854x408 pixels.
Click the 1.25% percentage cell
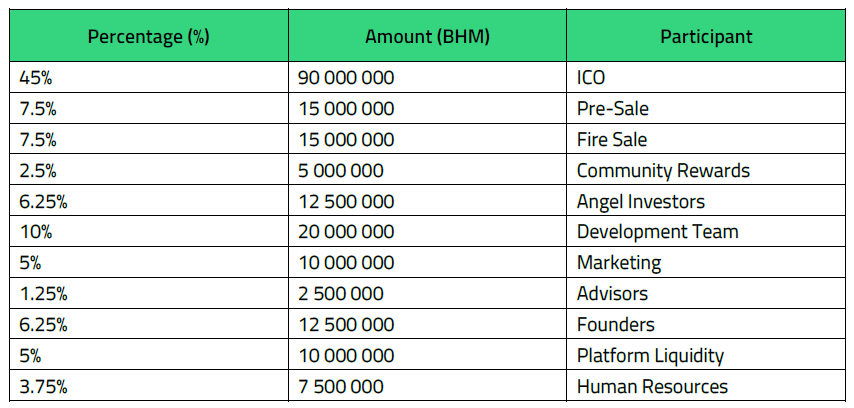(x=41, y=294)
